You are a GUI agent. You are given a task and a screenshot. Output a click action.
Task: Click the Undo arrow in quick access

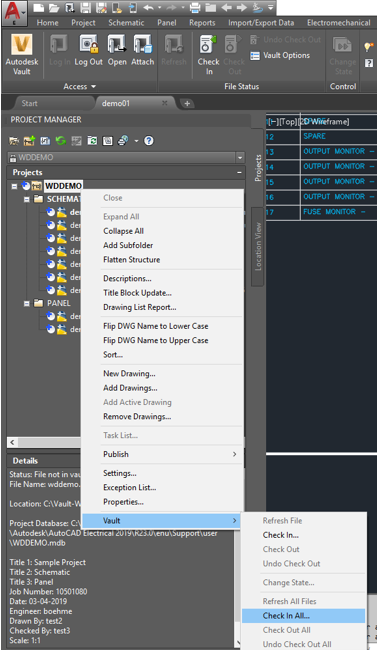(x=148, y=7)
